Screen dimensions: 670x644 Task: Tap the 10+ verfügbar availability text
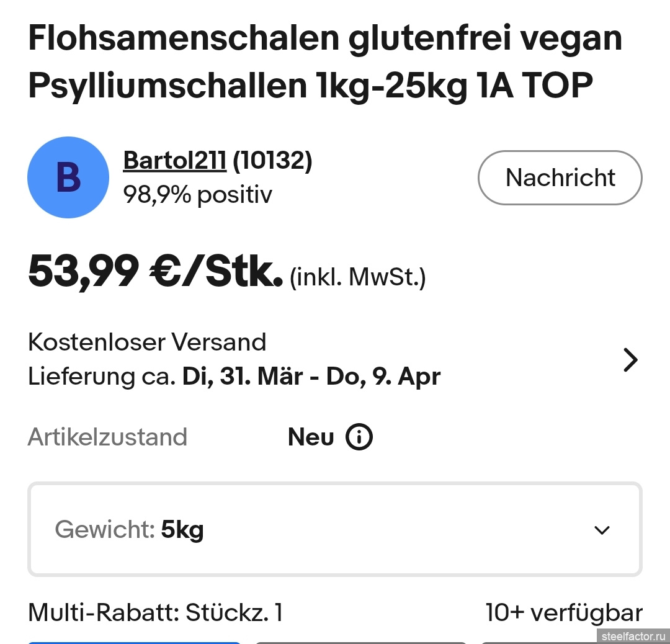563,613
